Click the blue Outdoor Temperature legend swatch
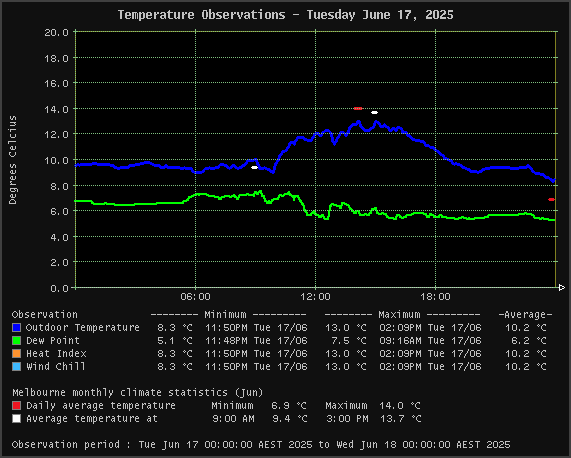 coord(16,328)
